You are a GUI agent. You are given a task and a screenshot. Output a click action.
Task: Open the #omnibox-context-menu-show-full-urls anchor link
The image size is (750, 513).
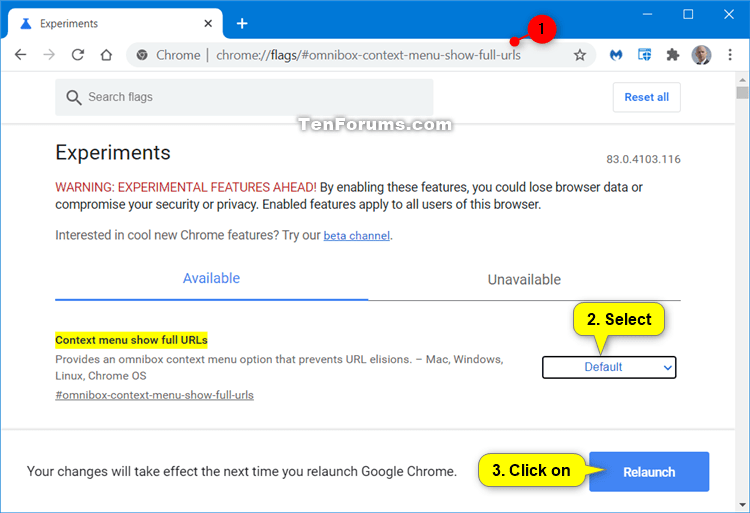click(154, 395)
